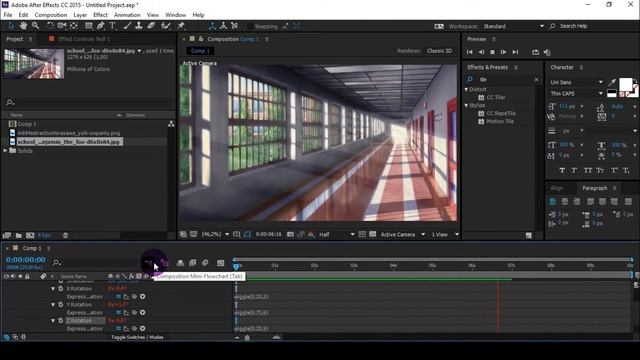Take a snapshot with camera icon

290,234
